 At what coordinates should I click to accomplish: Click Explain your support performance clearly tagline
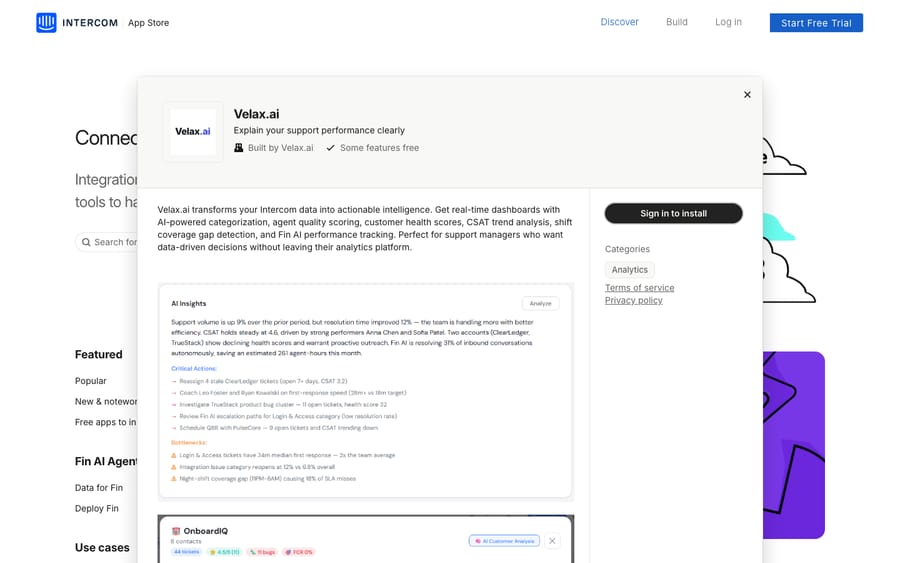319,130
